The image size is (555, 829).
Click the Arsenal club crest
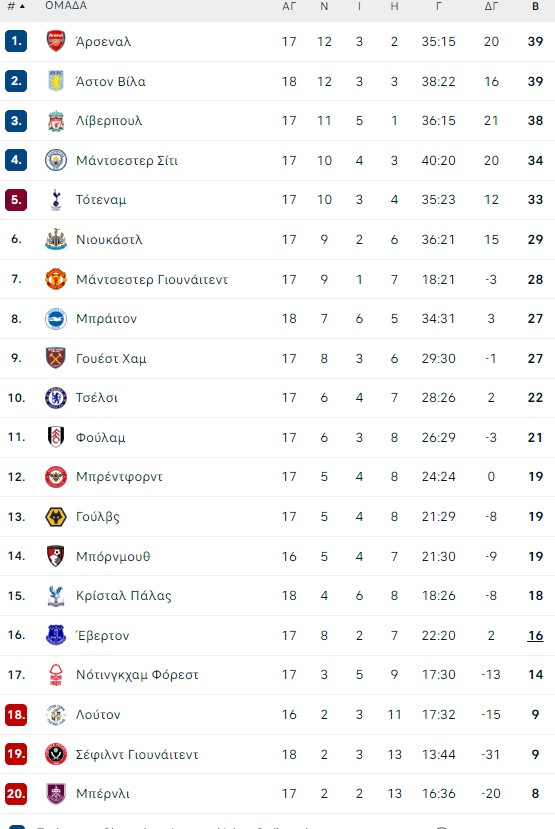coord(56,41)
